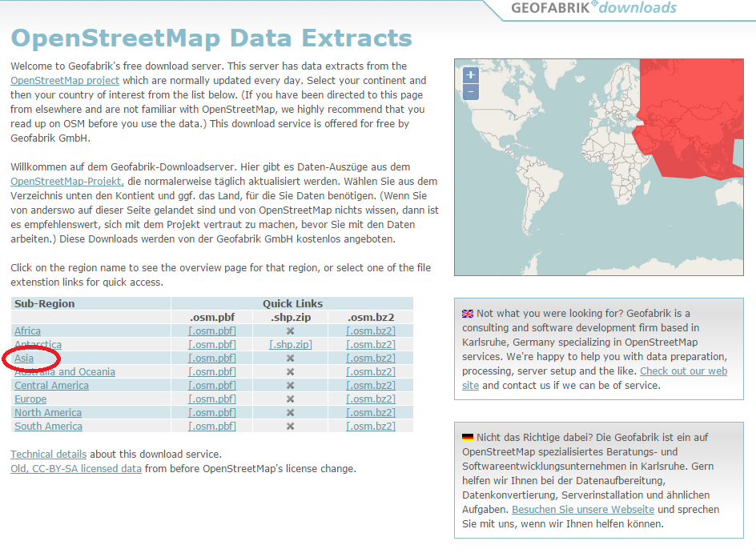The width and height of the screenshot is (756, 553).
Task: Download the Europe .osm.bz2 file
Action: coord(369,399)
